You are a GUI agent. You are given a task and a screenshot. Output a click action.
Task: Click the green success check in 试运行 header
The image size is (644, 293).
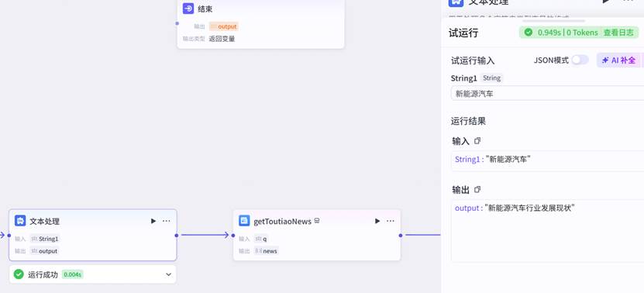[x=529, y=33]
